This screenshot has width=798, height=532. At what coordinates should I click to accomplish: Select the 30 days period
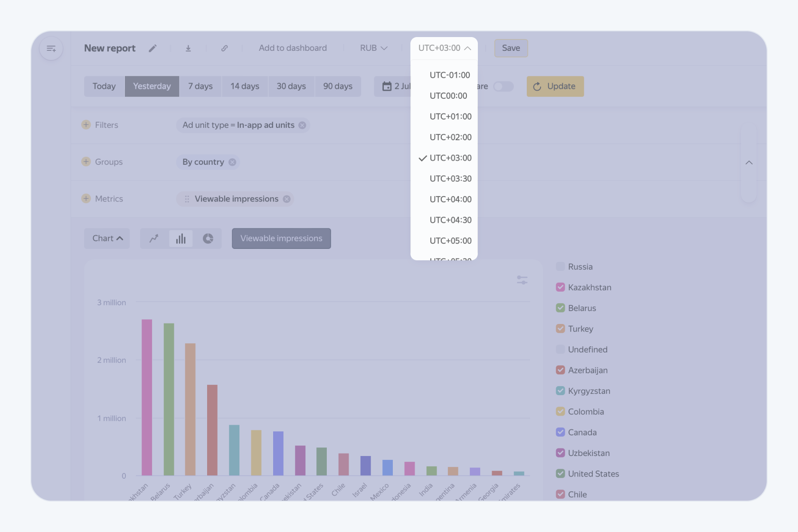(291, 86)
